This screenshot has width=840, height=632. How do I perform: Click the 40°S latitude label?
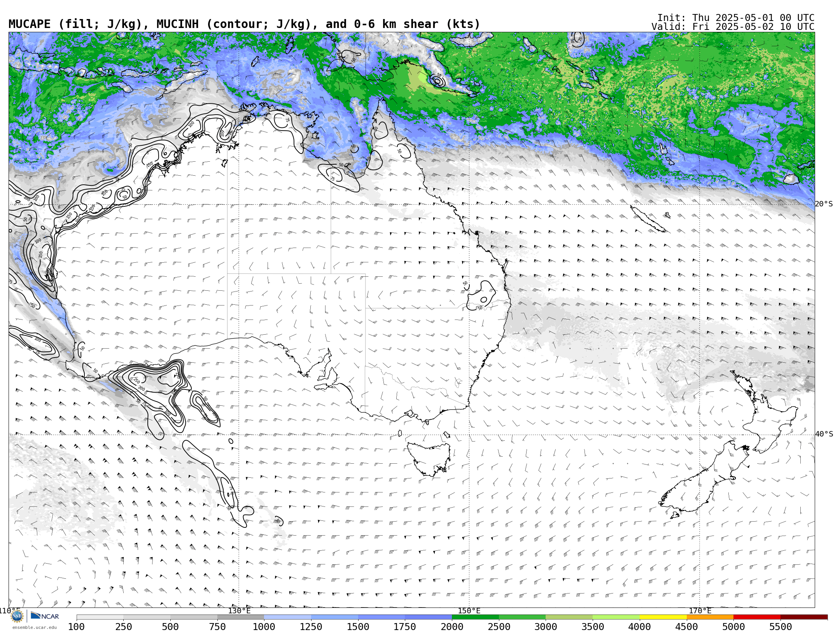coord(824,434)
